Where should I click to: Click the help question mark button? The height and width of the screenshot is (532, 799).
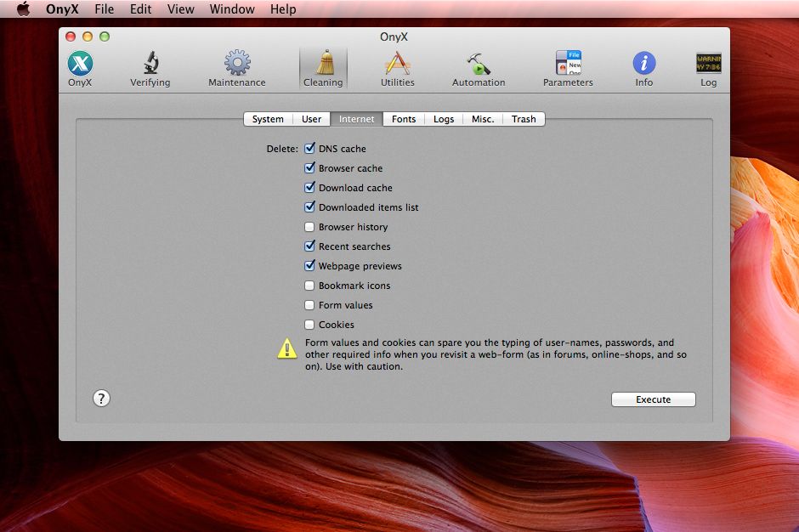pos(101,398)
